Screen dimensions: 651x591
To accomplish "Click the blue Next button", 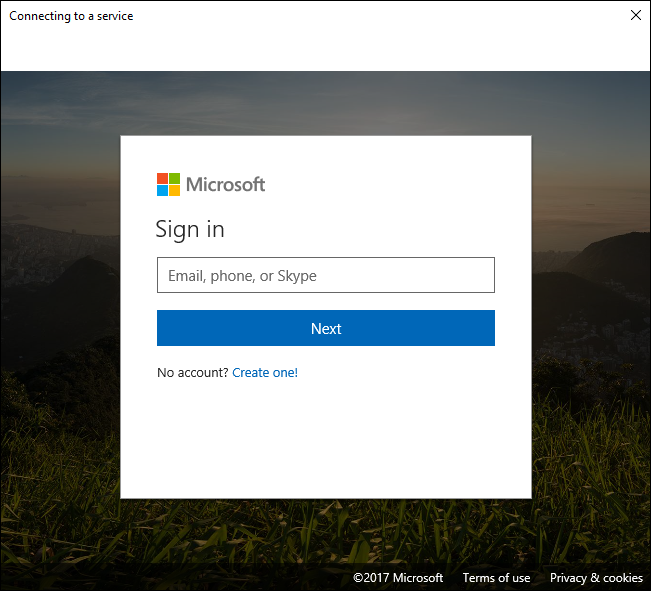I will coord(326,328).
